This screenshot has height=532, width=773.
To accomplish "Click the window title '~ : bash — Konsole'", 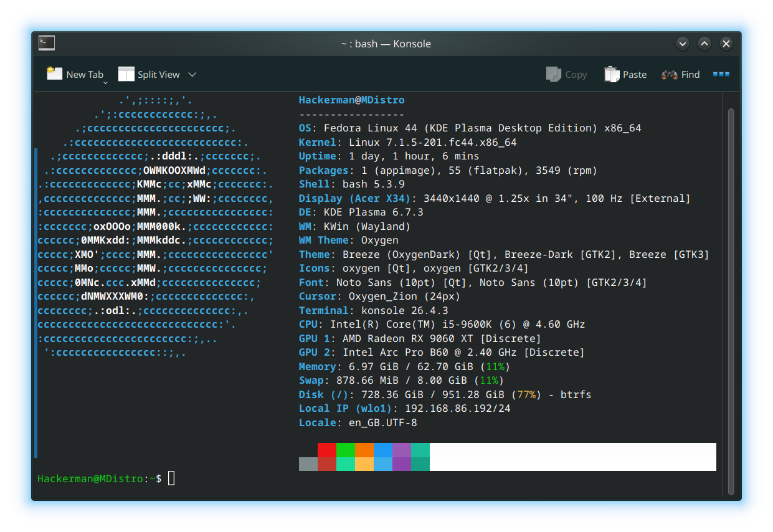I will coord(386,44).
